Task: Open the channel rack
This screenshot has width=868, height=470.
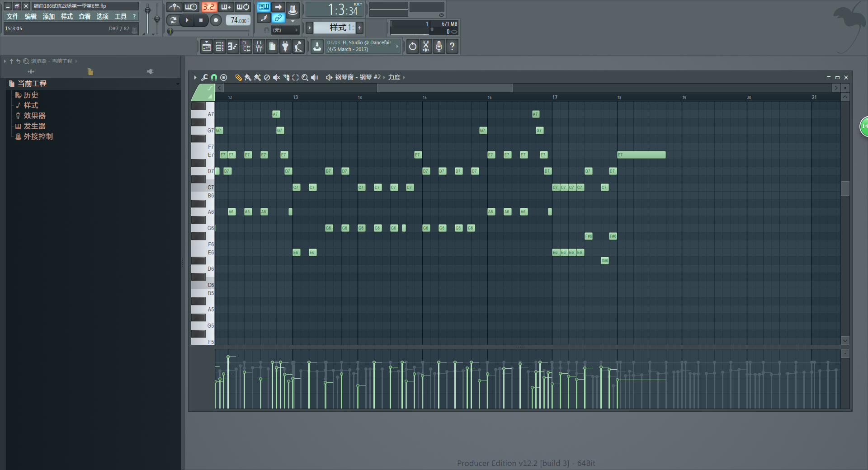Action: (220, 47)
